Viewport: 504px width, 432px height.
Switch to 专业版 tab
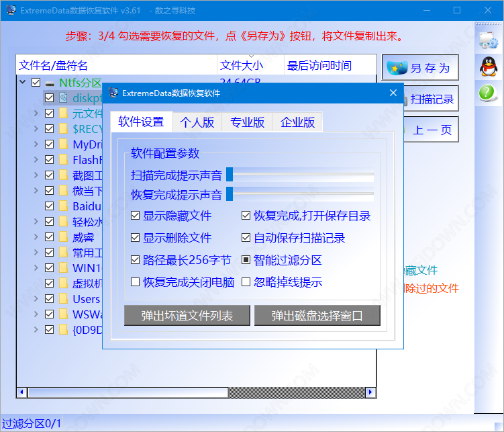click(x=247, y=122)
